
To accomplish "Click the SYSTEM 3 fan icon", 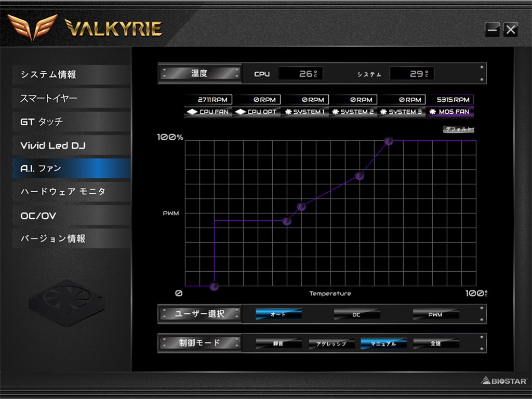I will [384, 112].
